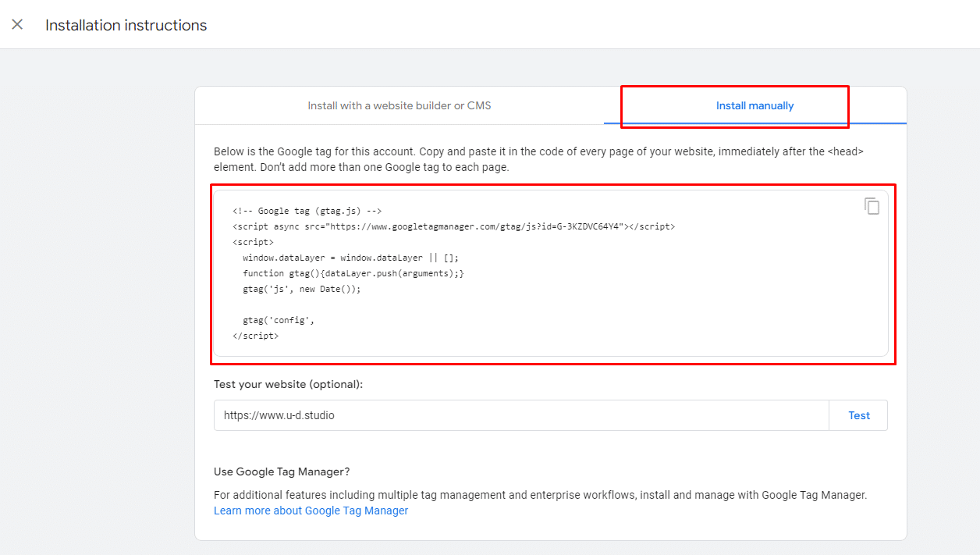980x555 pixels.
Task: Click the 'For additional features' paragraph
Action: [x=541, y=495]
